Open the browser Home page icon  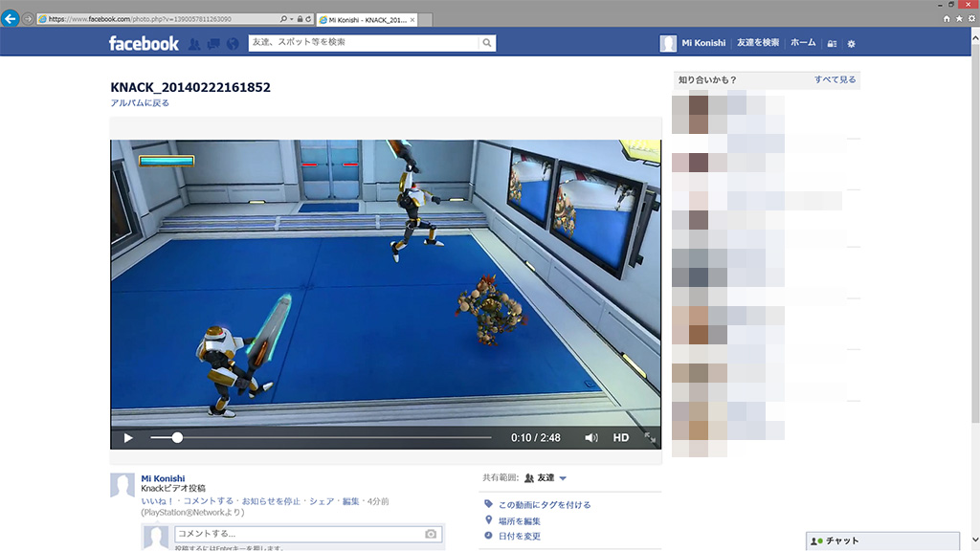pos(947,19)
